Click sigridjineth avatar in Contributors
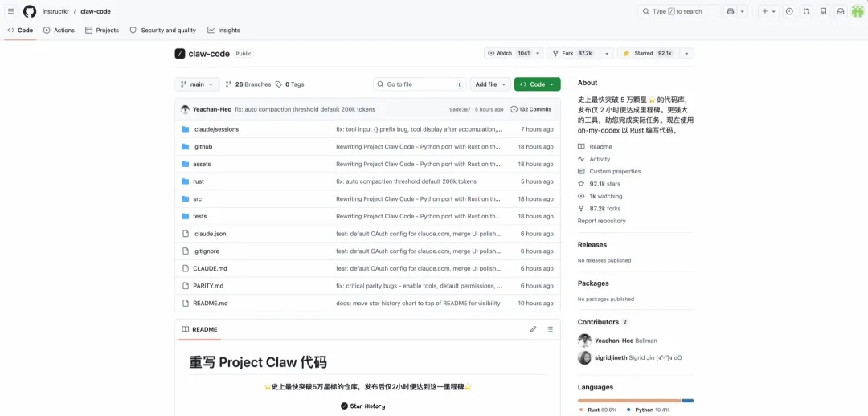The width and height of the screenshot is (868, 416). pyautogui.click(x=584, y=357)
